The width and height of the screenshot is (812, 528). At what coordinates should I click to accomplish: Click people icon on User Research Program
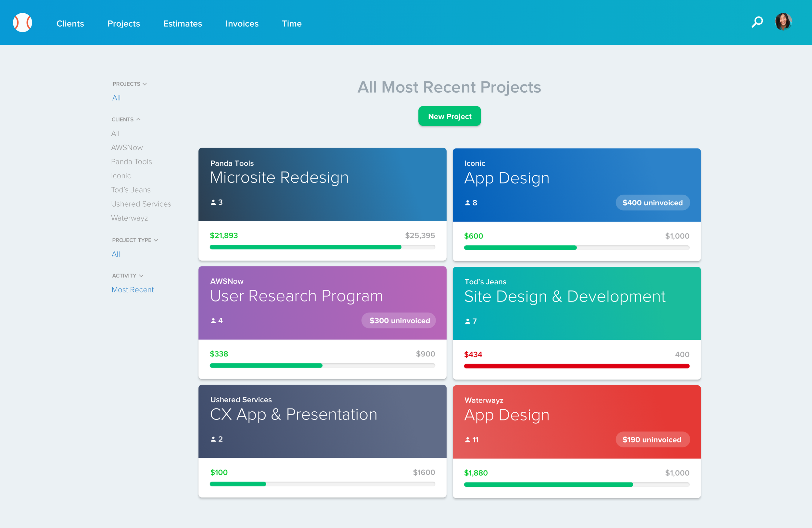213,321
